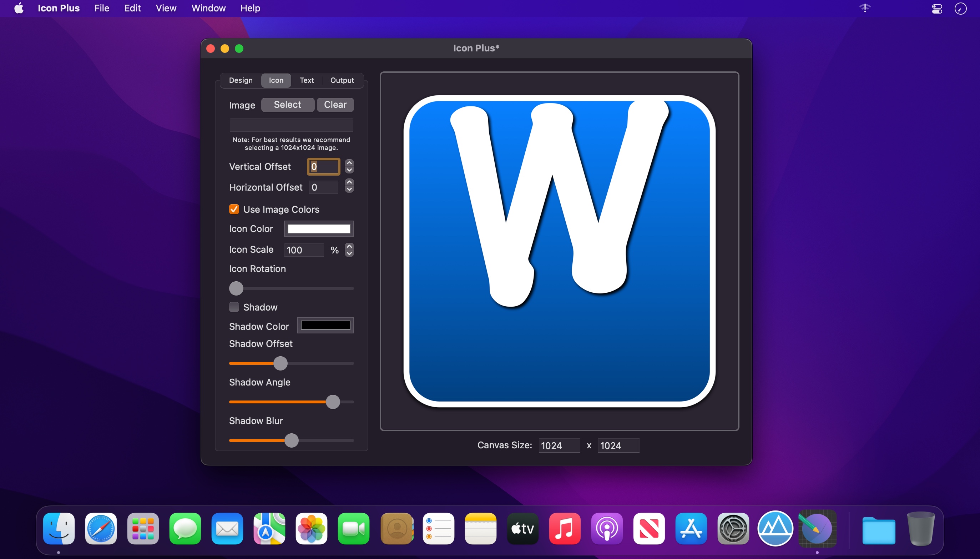Image resolution: width=980 pixels, height=559 pixels.
Task: Click the Select image button
Action: (288, 105)
